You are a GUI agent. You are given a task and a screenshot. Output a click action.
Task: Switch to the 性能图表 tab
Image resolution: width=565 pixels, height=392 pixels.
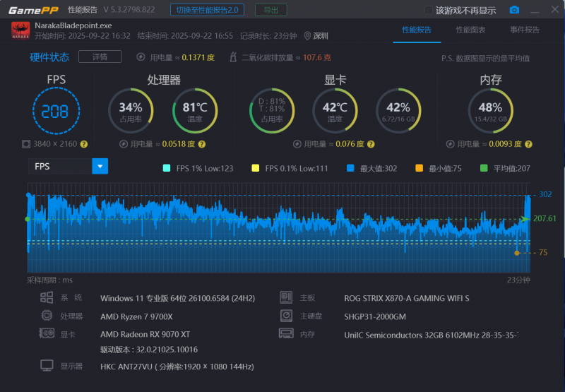click(470, 30)
